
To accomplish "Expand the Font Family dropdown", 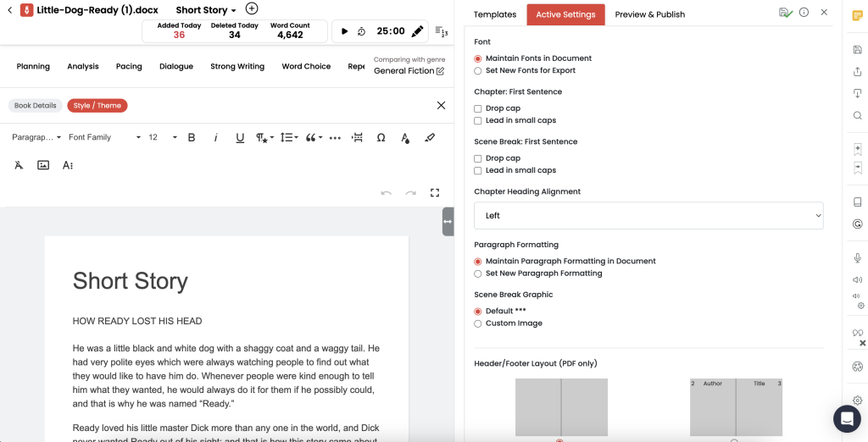I will [104, 137].
